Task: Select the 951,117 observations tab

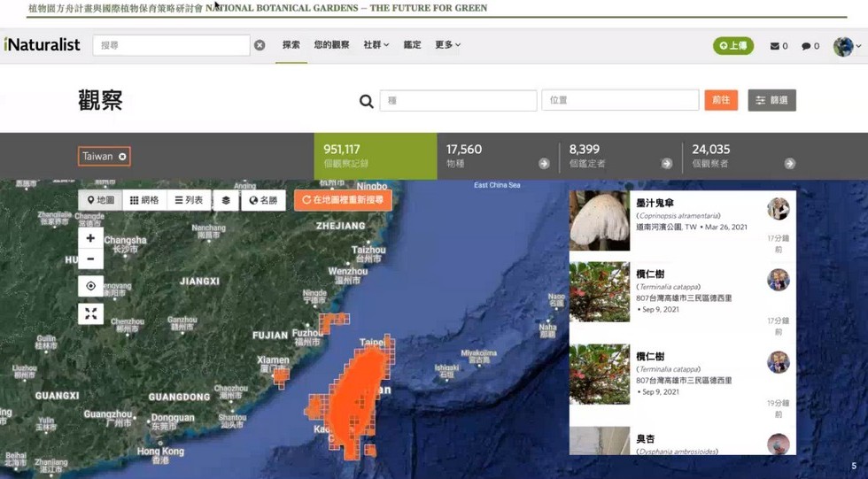Action: coord(376,156)
